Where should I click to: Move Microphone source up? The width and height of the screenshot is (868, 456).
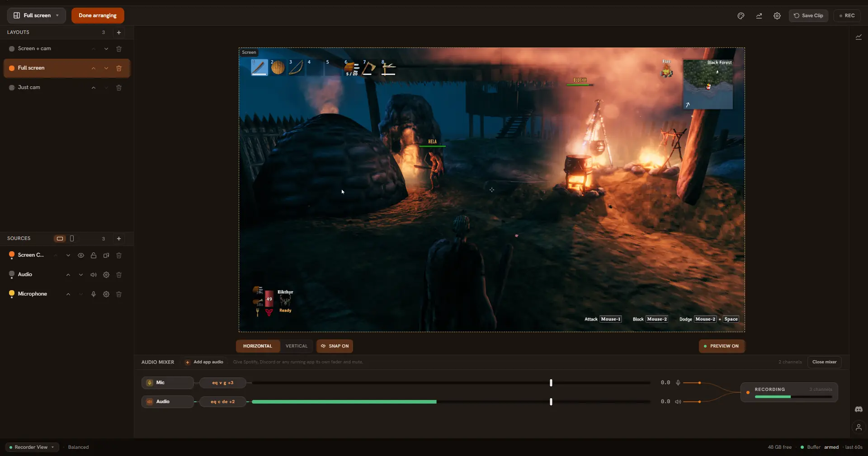68,294
